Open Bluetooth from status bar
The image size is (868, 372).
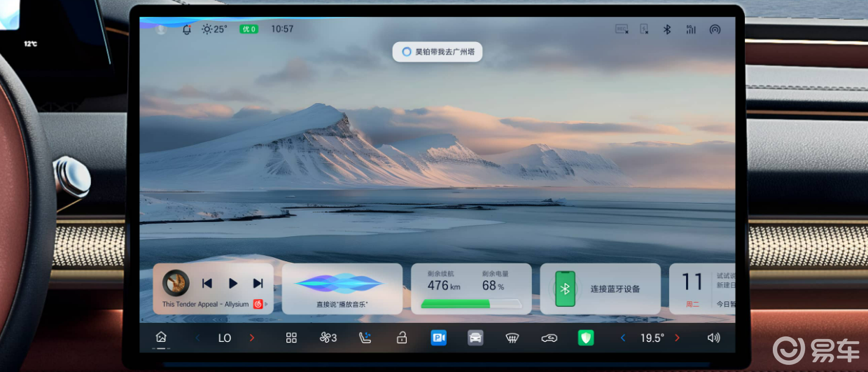667,29
